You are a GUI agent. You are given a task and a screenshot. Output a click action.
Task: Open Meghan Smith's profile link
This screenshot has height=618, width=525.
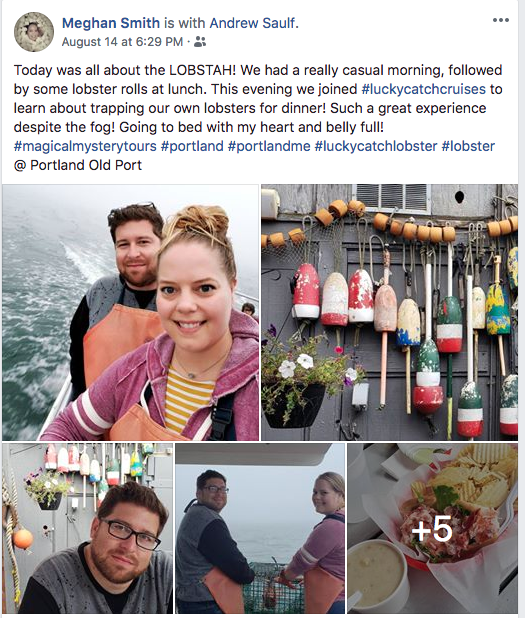111,23
